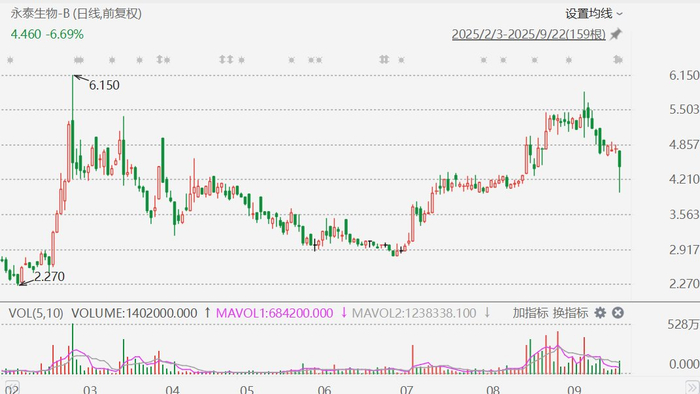This screenshot has width=700, height=394.
Task: Click the 6.150 high price label
Action: 104,85
